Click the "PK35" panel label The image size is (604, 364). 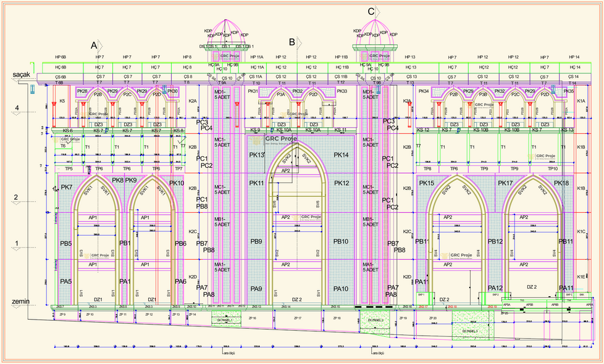[569, 91]
